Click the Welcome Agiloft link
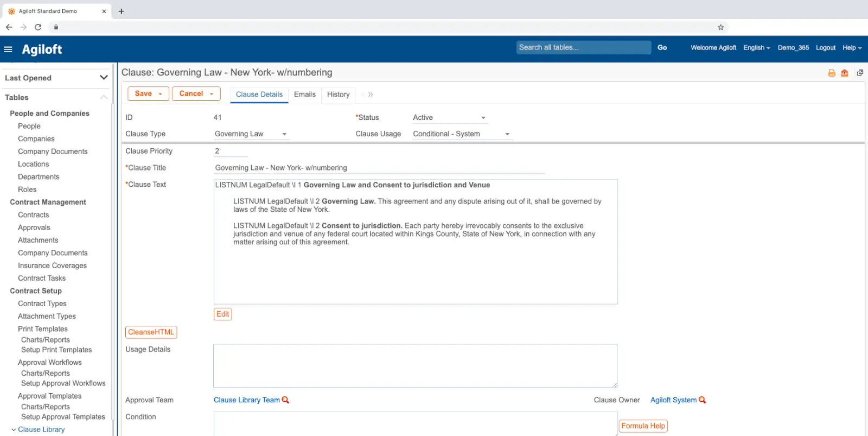This screenshot has width=868, height=436. tap(713, 48)
